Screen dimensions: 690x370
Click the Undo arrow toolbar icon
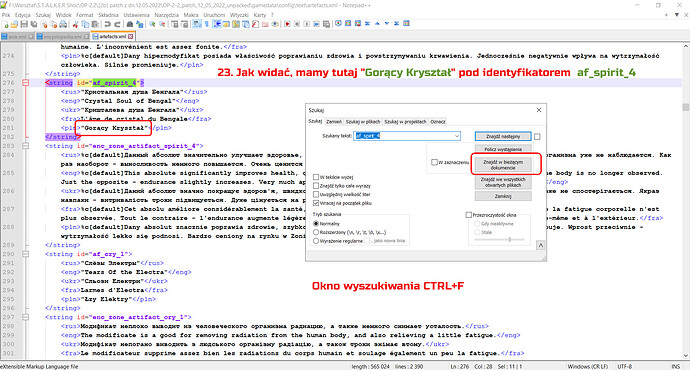pyautogui.click(x=107, y=24)
